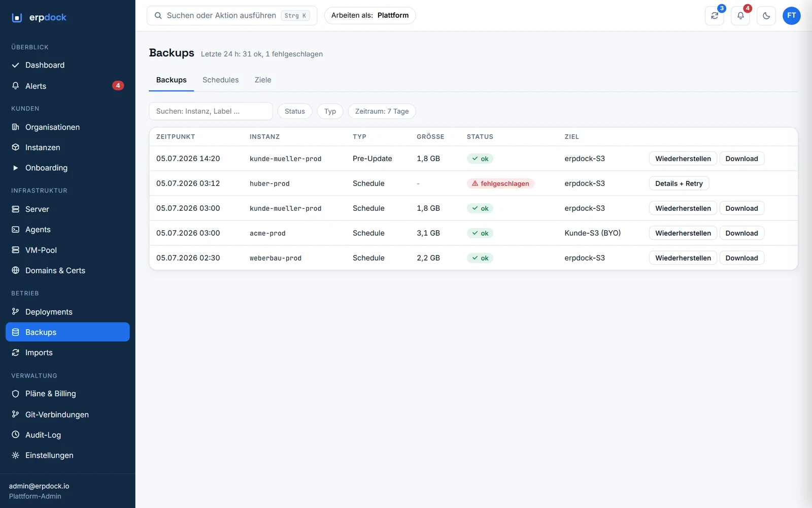The height and width of the screenshot is (508, 812).
Task: Toggle dark mode with moon icon
Action: [766, 16]
